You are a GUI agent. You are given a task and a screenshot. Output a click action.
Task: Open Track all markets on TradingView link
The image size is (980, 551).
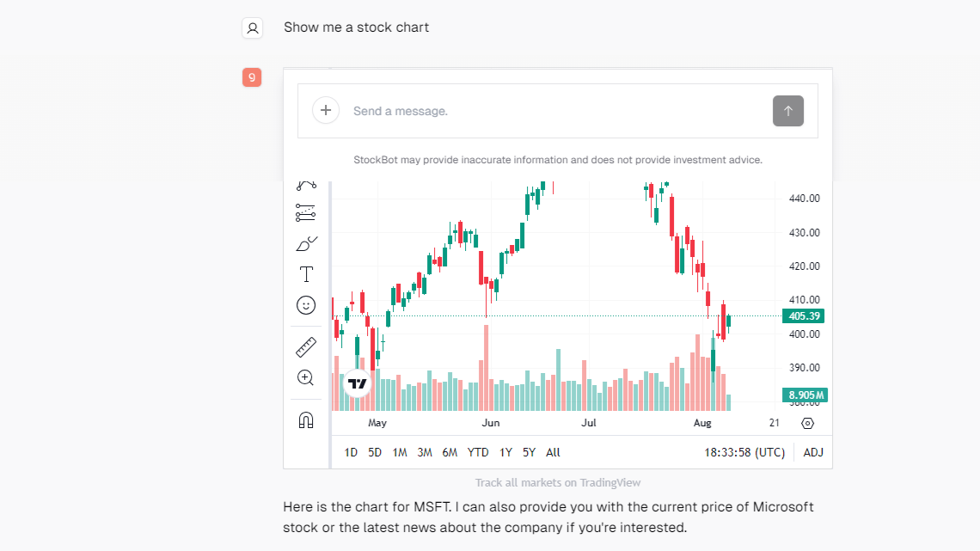tap(558, 483)
